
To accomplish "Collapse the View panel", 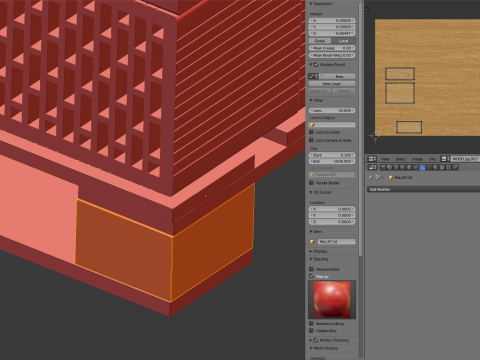I will tap(311, 100).
